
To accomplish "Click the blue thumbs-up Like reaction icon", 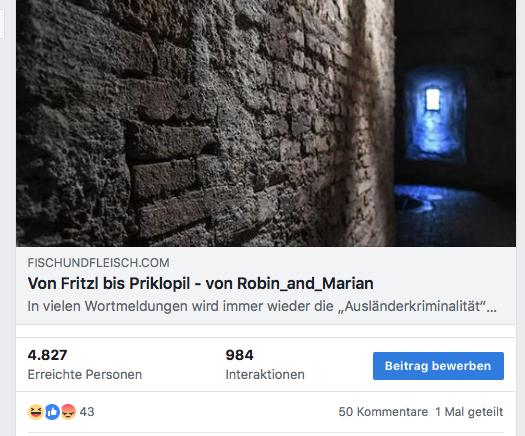I will coord(52,412).
